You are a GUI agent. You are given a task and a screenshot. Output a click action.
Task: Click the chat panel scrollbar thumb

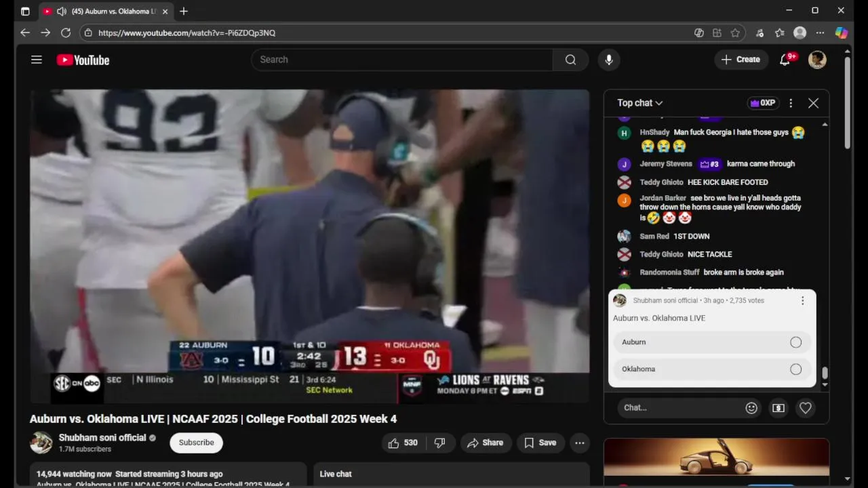825,373
